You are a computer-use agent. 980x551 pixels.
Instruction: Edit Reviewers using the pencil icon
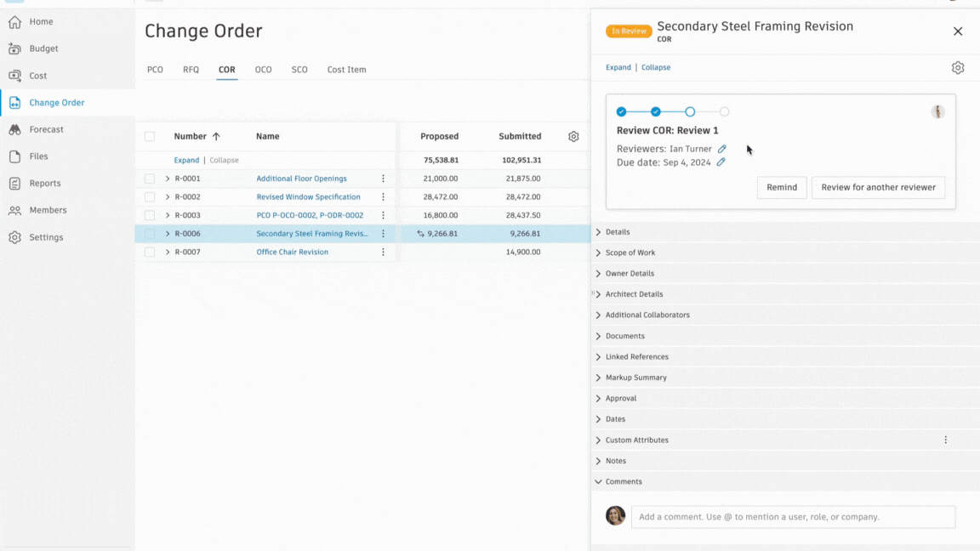pos(722,148)
